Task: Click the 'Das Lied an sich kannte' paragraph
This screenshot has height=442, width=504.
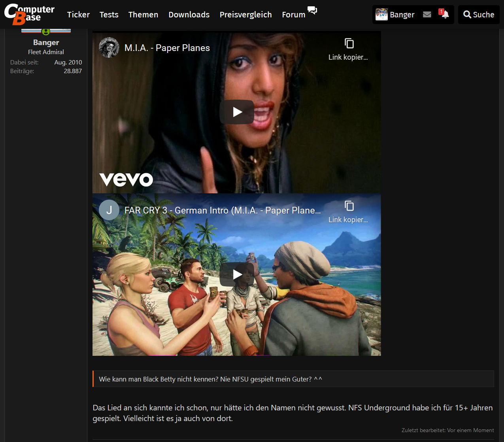Action: point(293,413)
